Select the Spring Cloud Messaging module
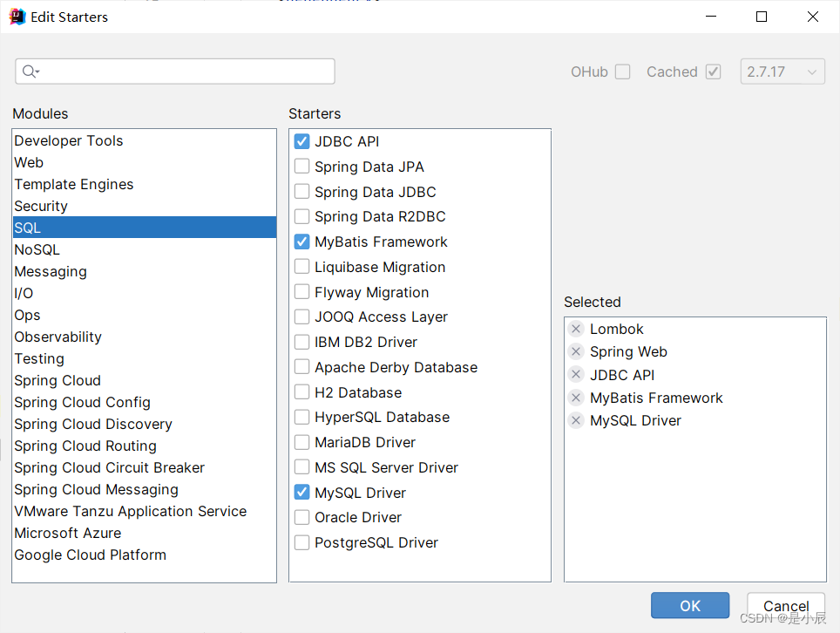The image size is (840, 633). point(144,489)
